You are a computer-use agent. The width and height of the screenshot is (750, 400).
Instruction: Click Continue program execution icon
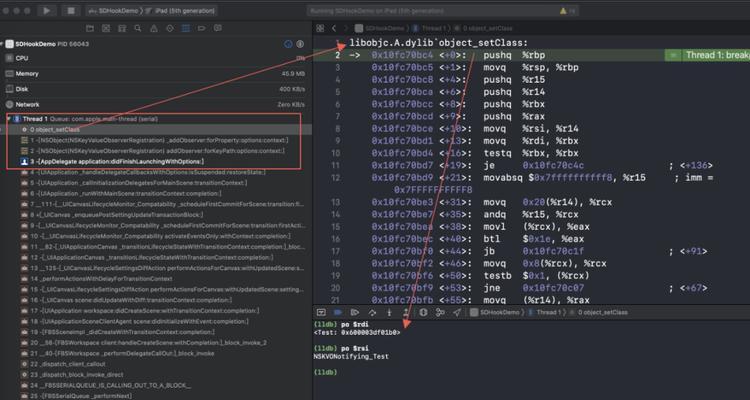pos(354,312)
